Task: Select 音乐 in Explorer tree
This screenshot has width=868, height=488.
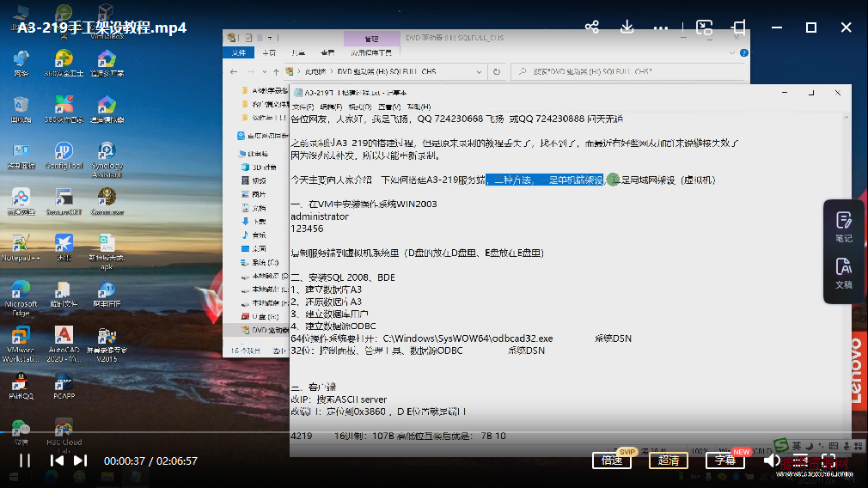Action: point(254,235)
